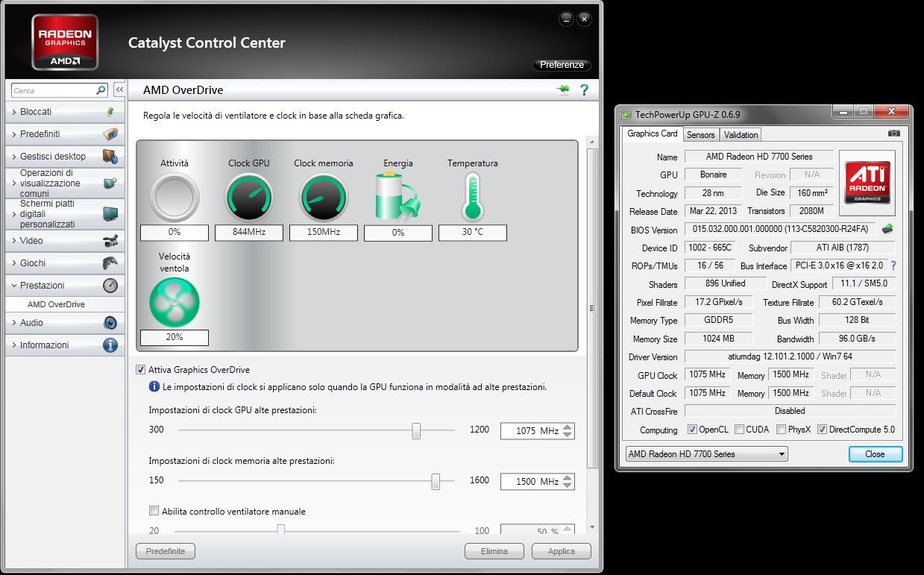
Task: Click the memory clock 1500 MHz input field
Action: point(529,482)
